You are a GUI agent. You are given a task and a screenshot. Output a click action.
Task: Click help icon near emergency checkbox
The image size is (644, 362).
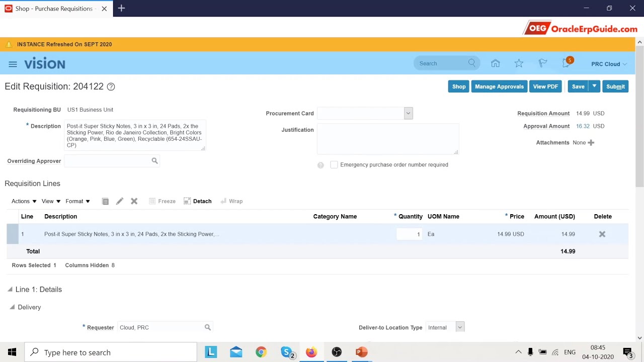(x=320, y=165)
